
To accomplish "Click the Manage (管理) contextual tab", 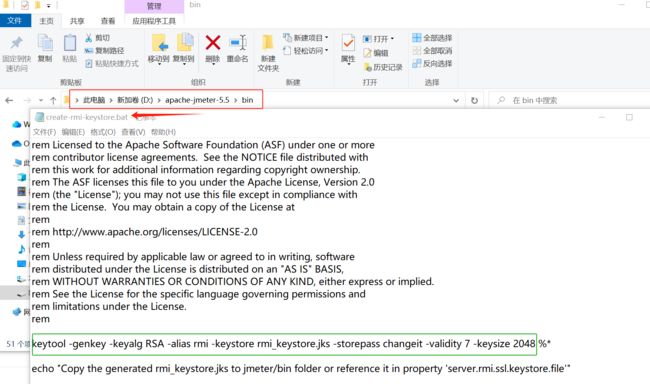I will (154, 6).
